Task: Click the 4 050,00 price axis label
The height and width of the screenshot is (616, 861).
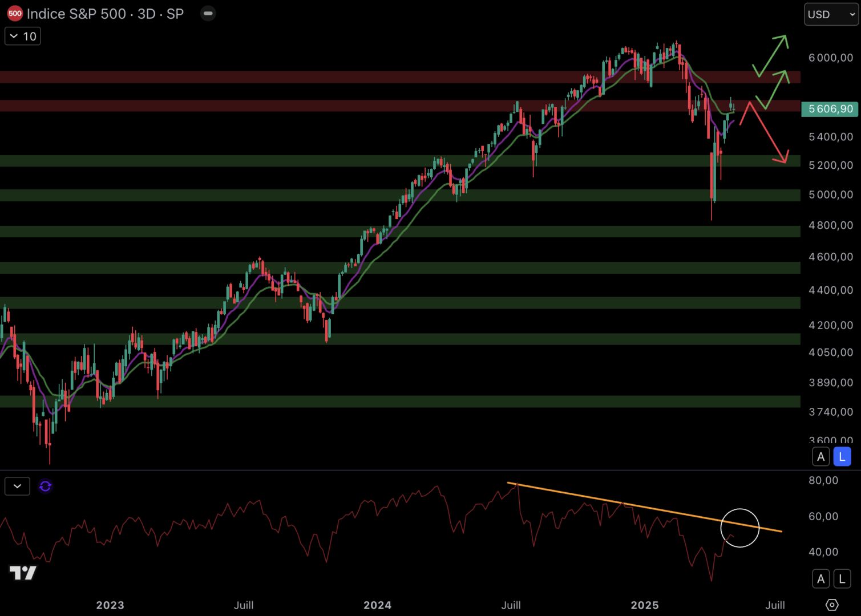Action: point(831,352)
